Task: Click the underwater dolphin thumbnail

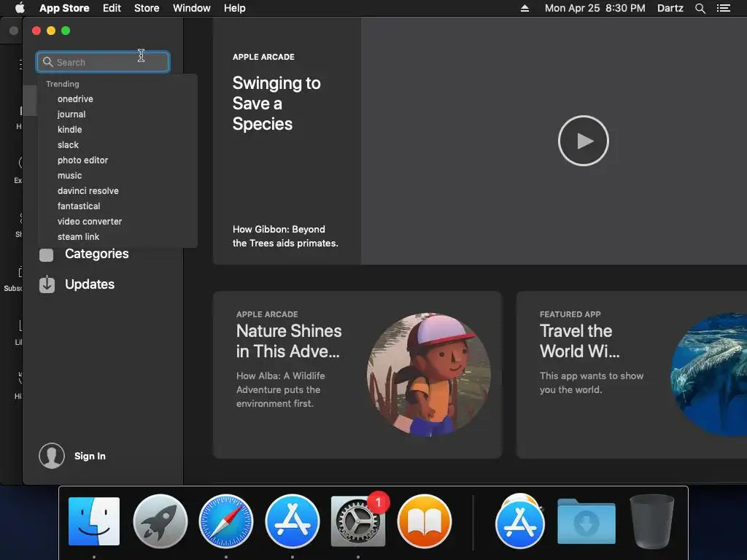Action: (x=709, y=375)
